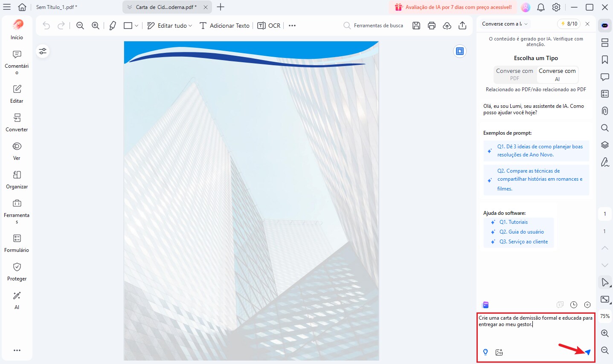Screen dimensions: 613x364
Task: Switch to Sem Título_1.pdf tab
Action: (x=57, y=7)
